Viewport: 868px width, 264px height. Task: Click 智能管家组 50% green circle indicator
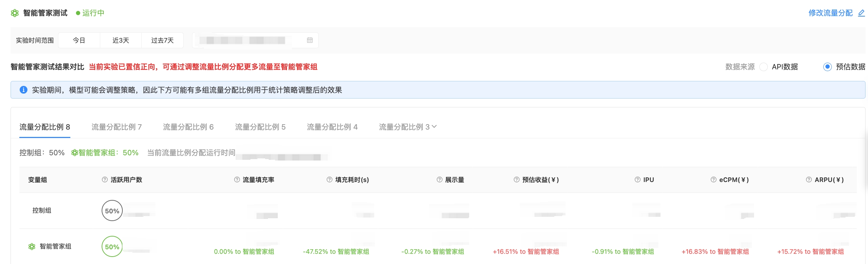112,246
